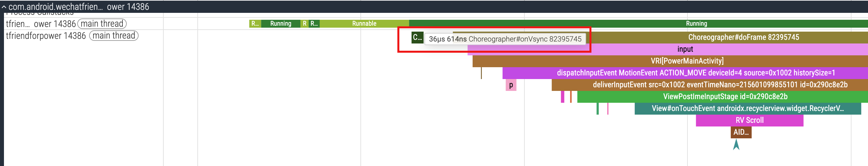Select the Runnable thread-state slice
Viewport: 868px width, 166px height.
tap(364, 23)
